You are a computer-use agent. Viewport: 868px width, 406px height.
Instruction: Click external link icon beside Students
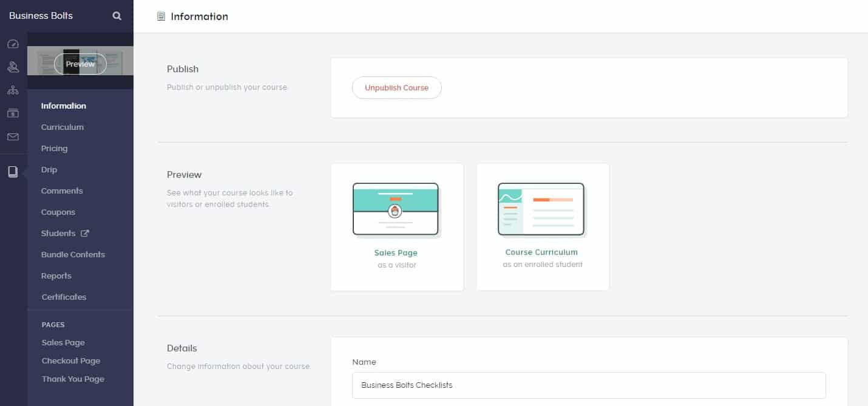pos(85,233)
